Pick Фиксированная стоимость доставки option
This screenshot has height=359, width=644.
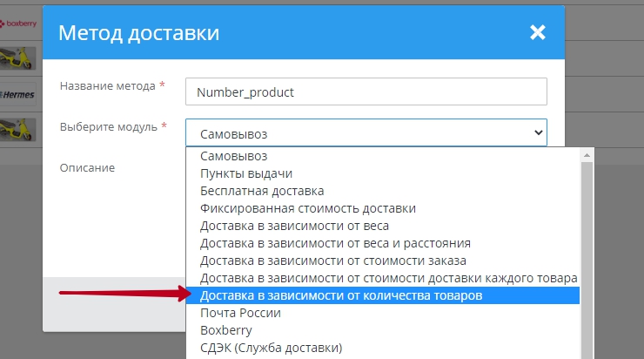(307, 208)
